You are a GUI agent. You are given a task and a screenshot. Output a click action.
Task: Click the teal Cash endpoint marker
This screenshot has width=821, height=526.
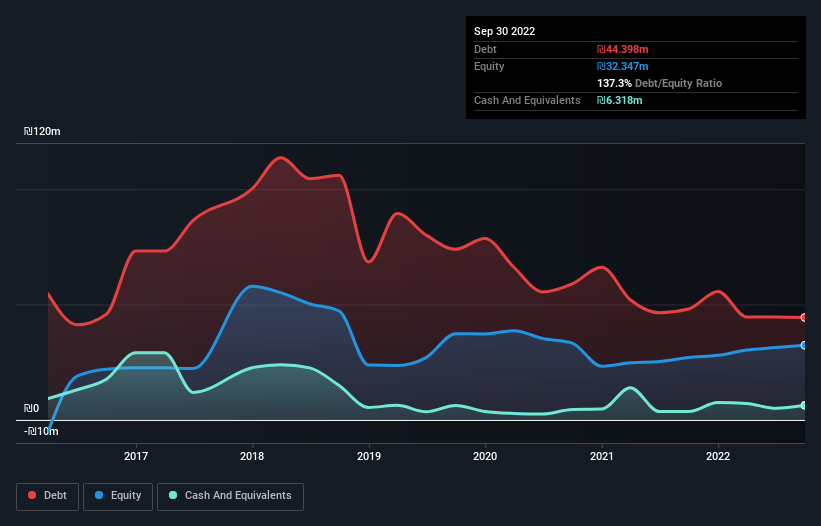click(x=804, y=405)
